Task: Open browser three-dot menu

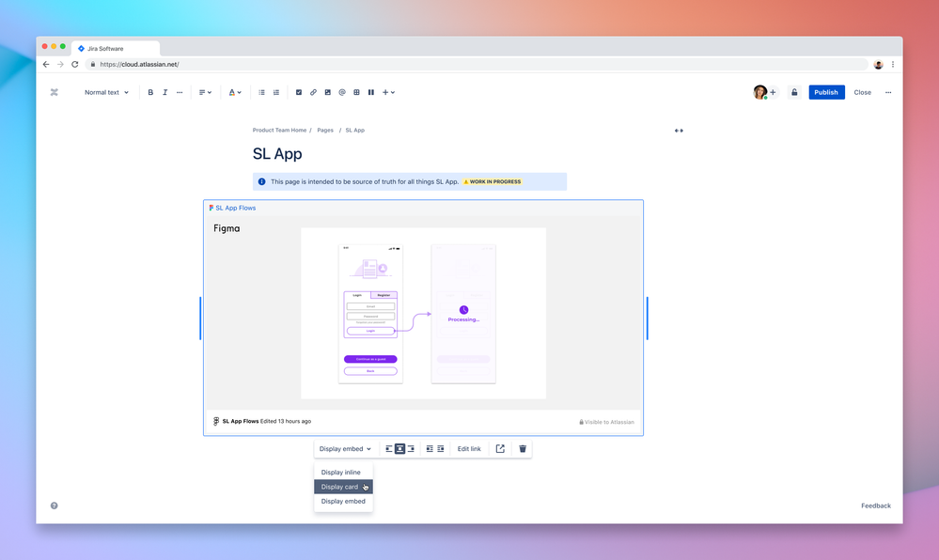Action: [x=893, y=64]
